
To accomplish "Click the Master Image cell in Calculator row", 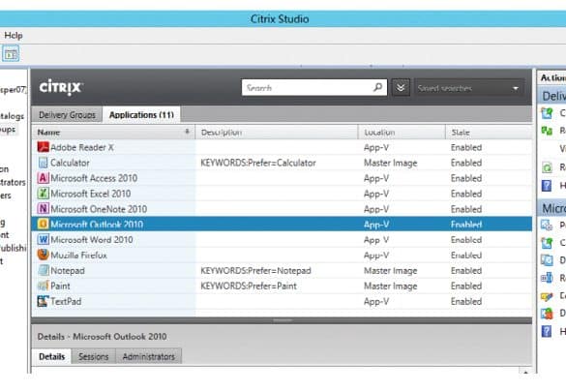I will (x=390, y=163).
